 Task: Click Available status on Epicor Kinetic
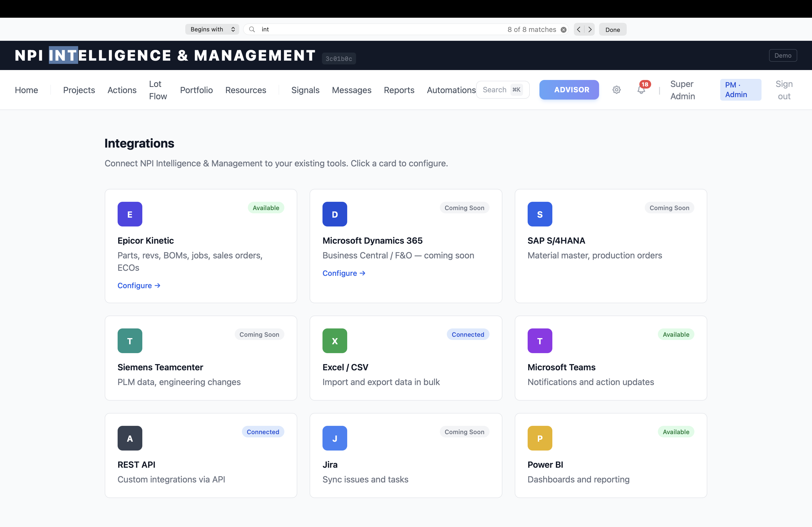[266, 208]
